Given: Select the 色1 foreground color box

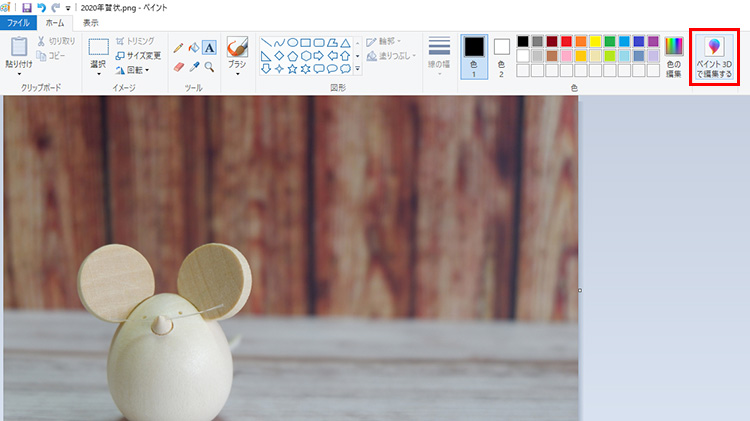Looking at the screenshot, I should tap(474, 54).
